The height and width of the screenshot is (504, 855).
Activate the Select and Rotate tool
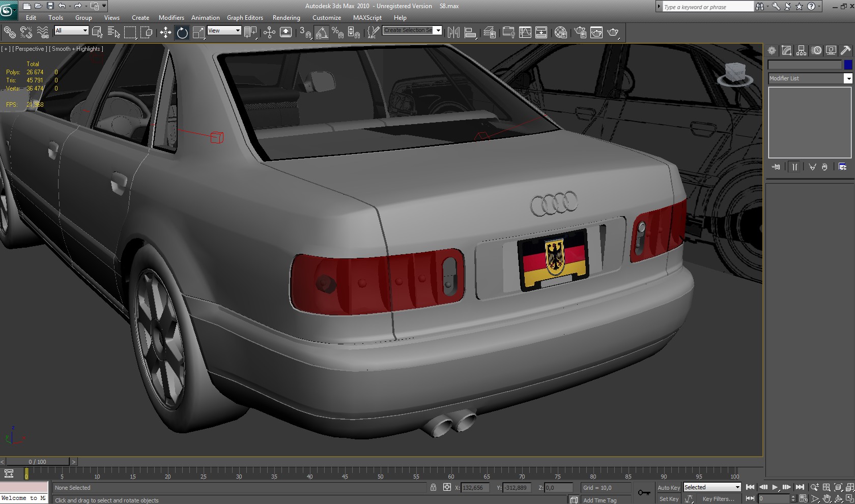pos(182,33)
